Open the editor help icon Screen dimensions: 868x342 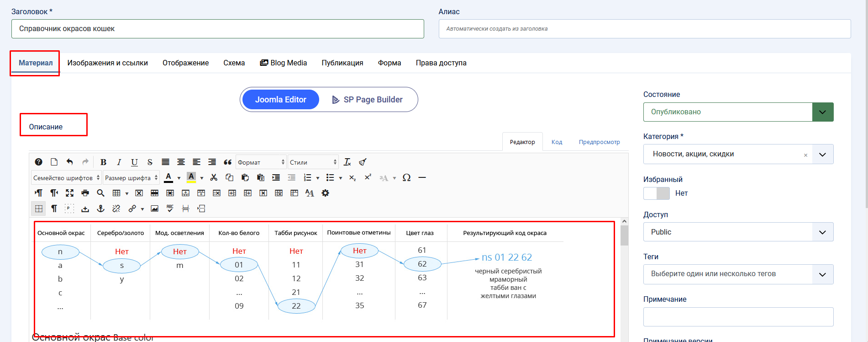39,162
